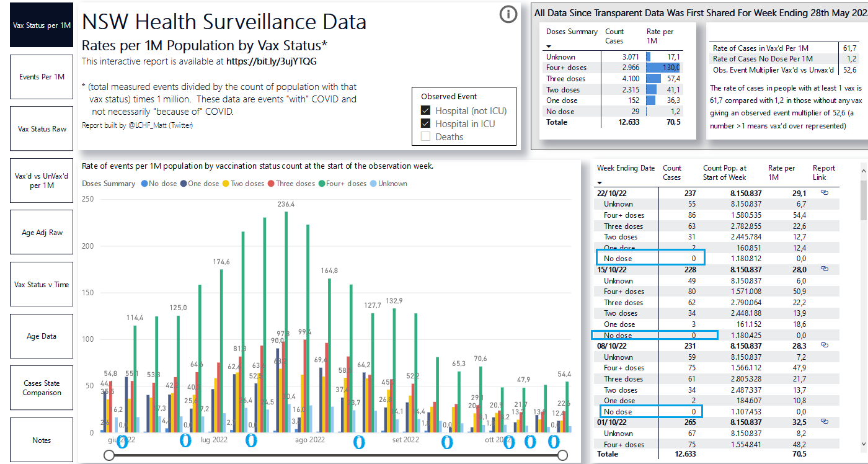Click the Totale row in Doses Summary table
Screen dimensions: 868x464
pyautogui.click(x=614, y=122)
